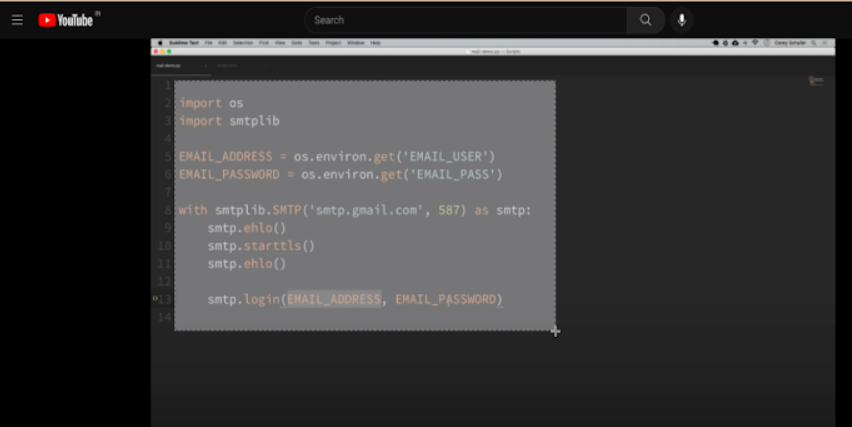This screenshot has height=427, width=852.
Task: Click the minimap preview at the editor's right
Action: tap(815, 81)
